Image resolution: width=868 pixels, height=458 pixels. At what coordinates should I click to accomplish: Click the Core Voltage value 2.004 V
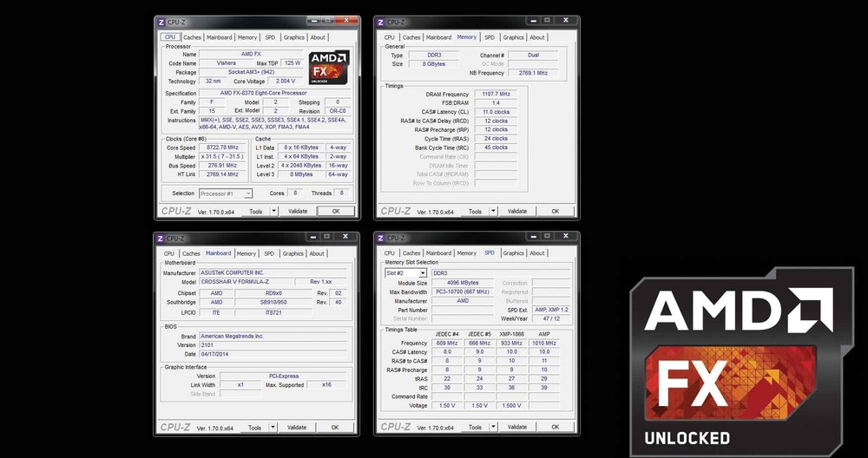286,82
